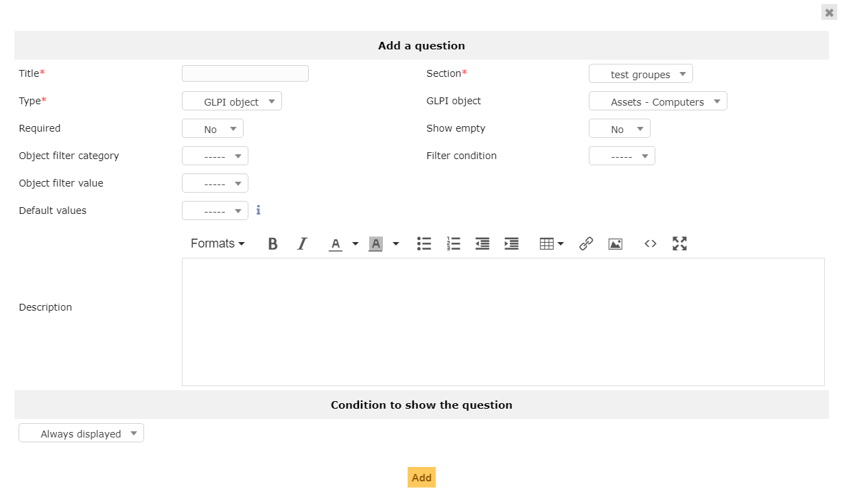Screen dimensions: 842x504
Task: Insert a hyperlink in the description
Action: point(586,243)
